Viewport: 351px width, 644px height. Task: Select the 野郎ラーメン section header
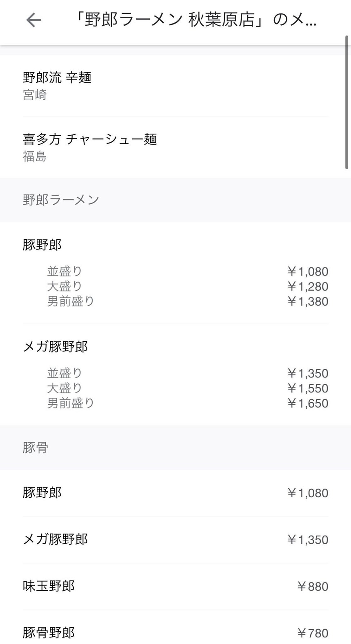[61, 200]
